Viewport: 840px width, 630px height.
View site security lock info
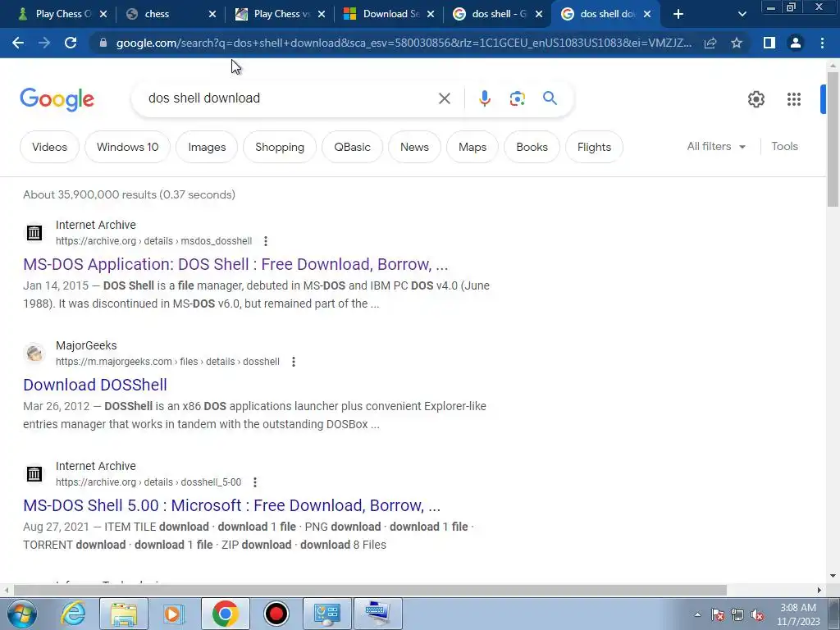point(103,43)
